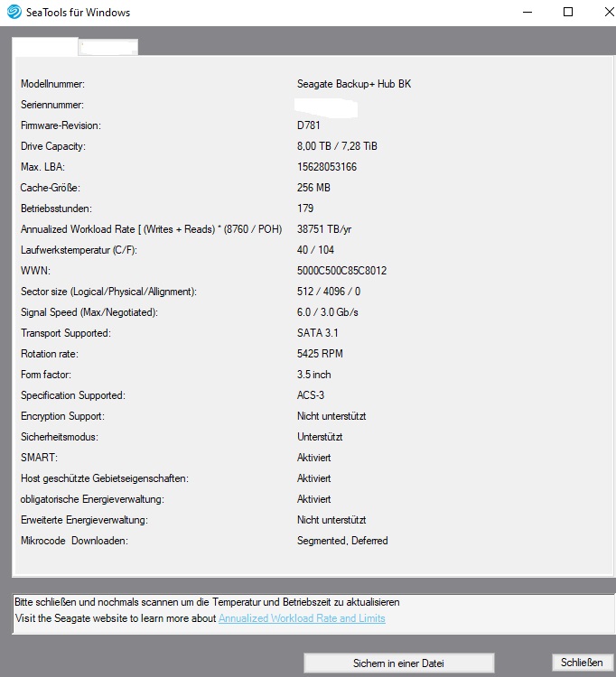Click the 'Sicherheitsmodus:' label

[60, 437]
